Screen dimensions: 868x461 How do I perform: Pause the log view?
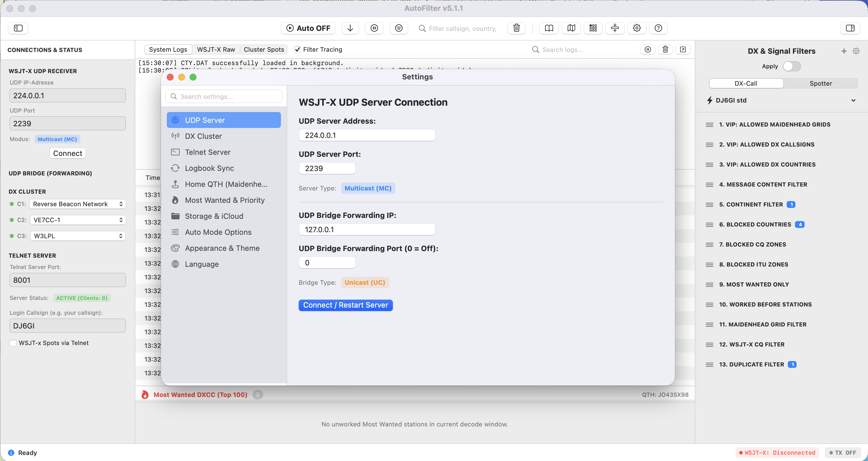(x=648, y=49)
